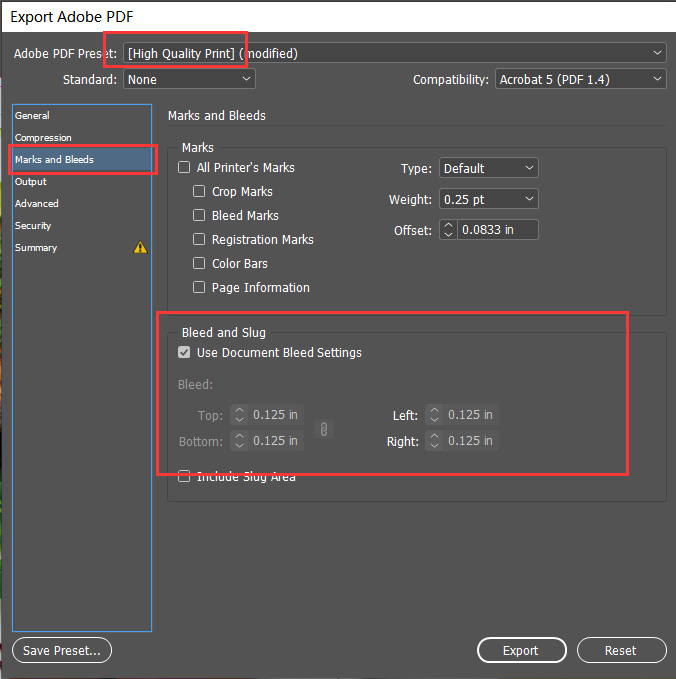
Task: Switch to the Compression section
Action: pyautogui.click(x=82, y=138)
